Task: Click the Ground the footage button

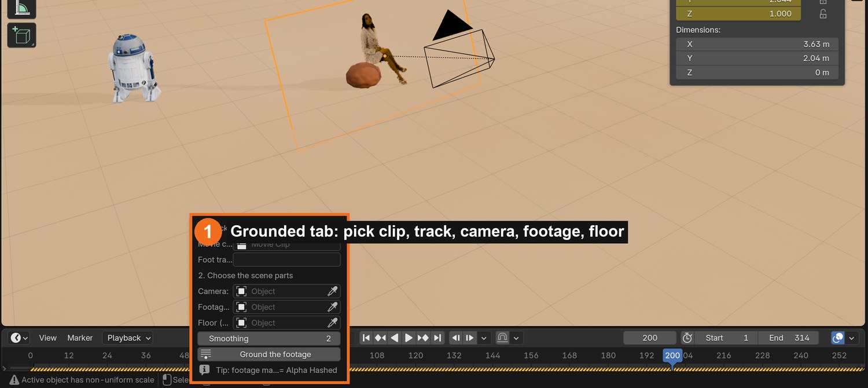Action: (x=269, y=354)
